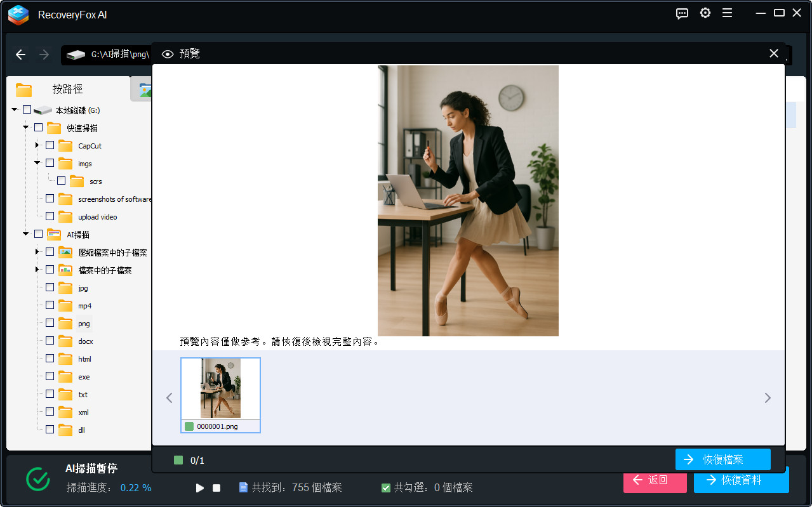Resume the AI scan with play button
This screenshot has height=507, width=812.
pos(200,488)
